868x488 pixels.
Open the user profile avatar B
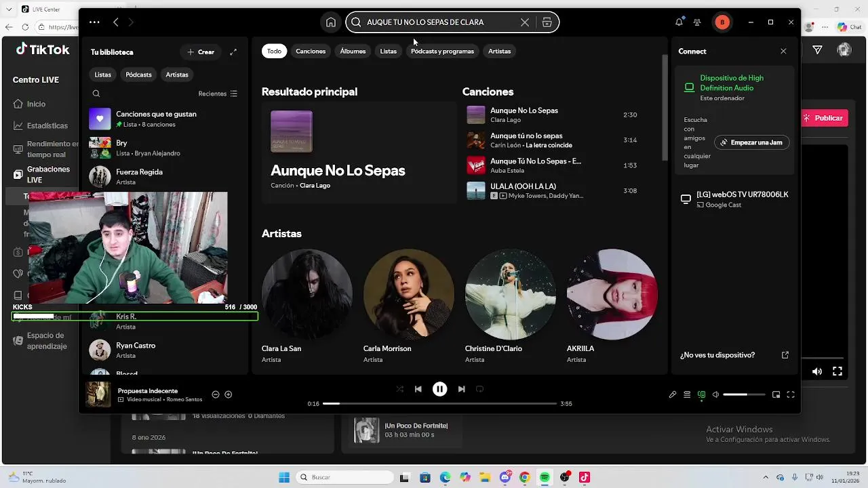coord(722,22)
